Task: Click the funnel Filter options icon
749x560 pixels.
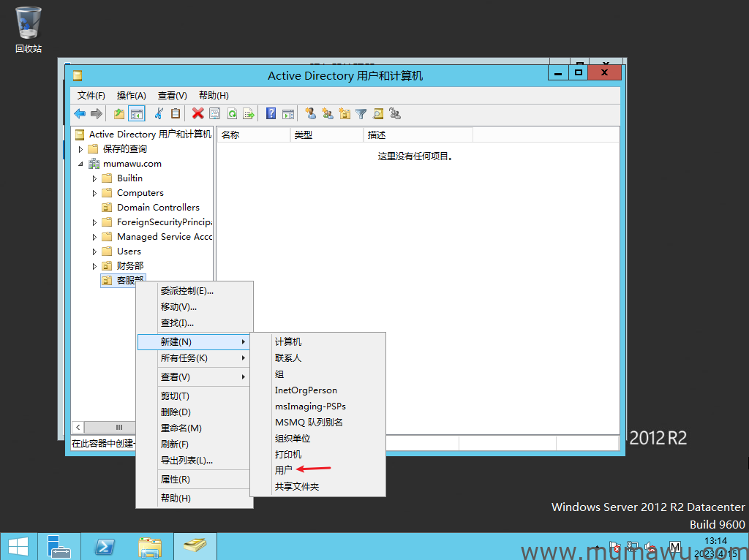Action: (x=361, y=113)
